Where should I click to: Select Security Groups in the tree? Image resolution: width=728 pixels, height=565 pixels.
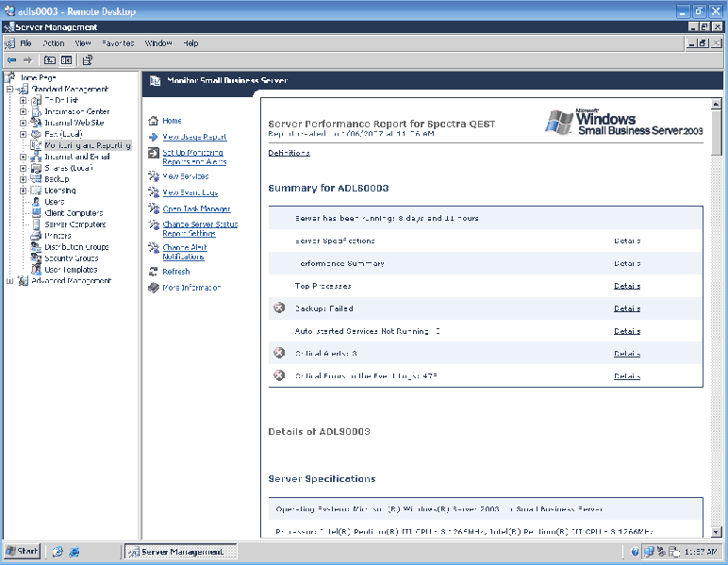pyautogui.click(x=71, y=258)
